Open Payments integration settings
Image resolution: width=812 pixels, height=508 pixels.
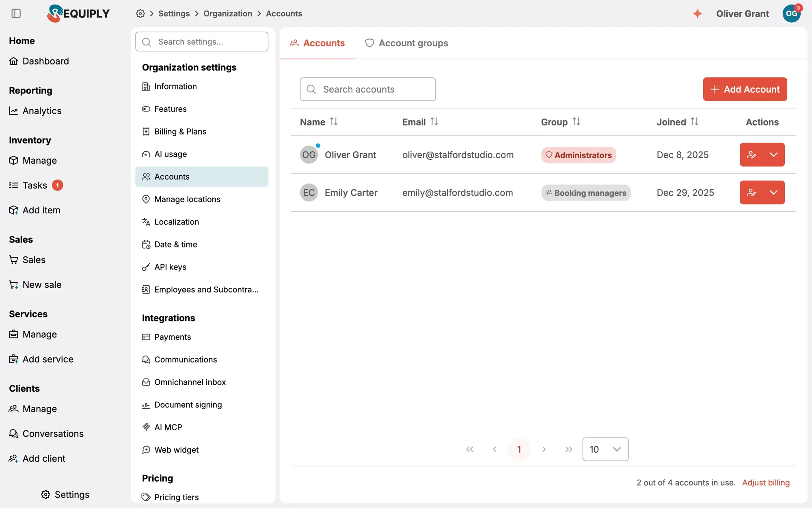(x=202, y=337)
